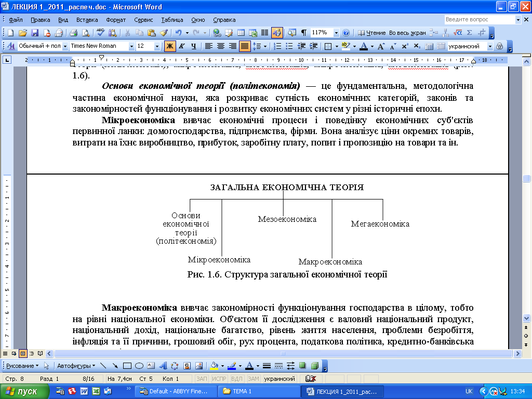This screenshot has width=532, height=399.
Task: Increase paragraph indent
Action: [313, 46]
